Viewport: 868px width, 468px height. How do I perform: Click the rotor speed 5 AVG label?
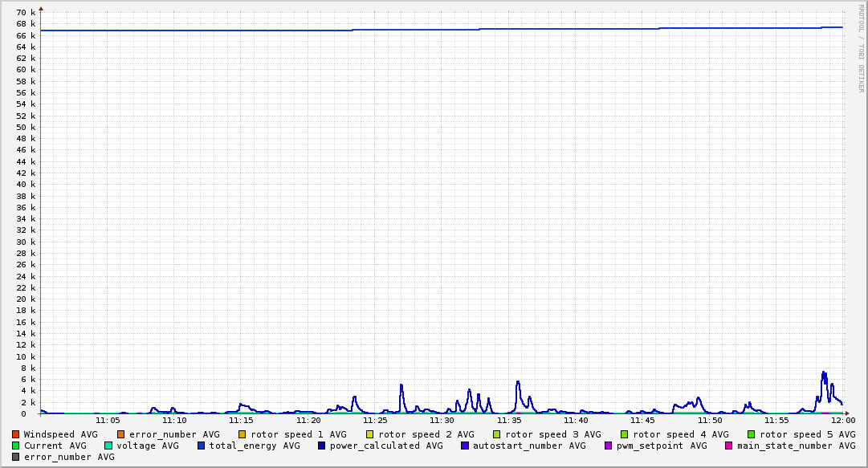pos(808,434)
